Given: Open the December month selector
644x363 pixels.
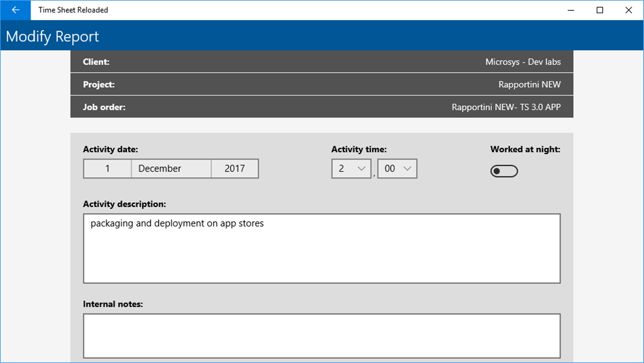Looking at the screenshot, I should (171, 168).
